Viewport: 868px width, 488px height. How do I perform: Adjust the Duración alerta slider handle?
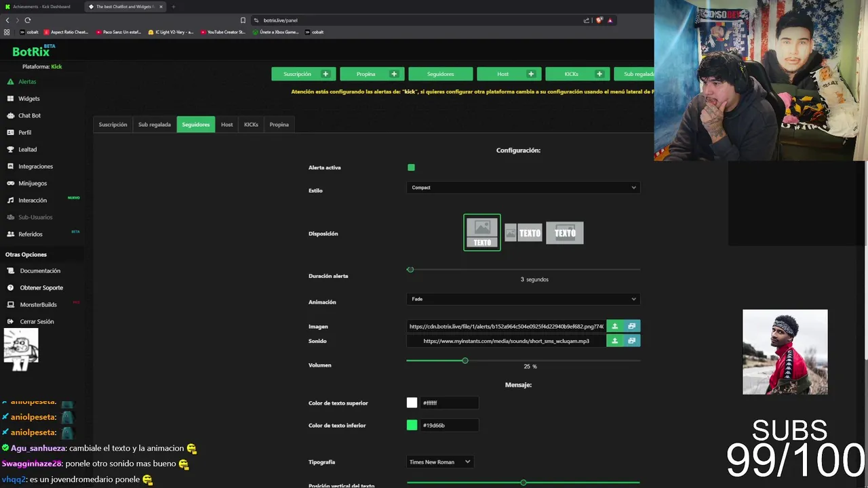pyautogui.click(x=410, y=270)
